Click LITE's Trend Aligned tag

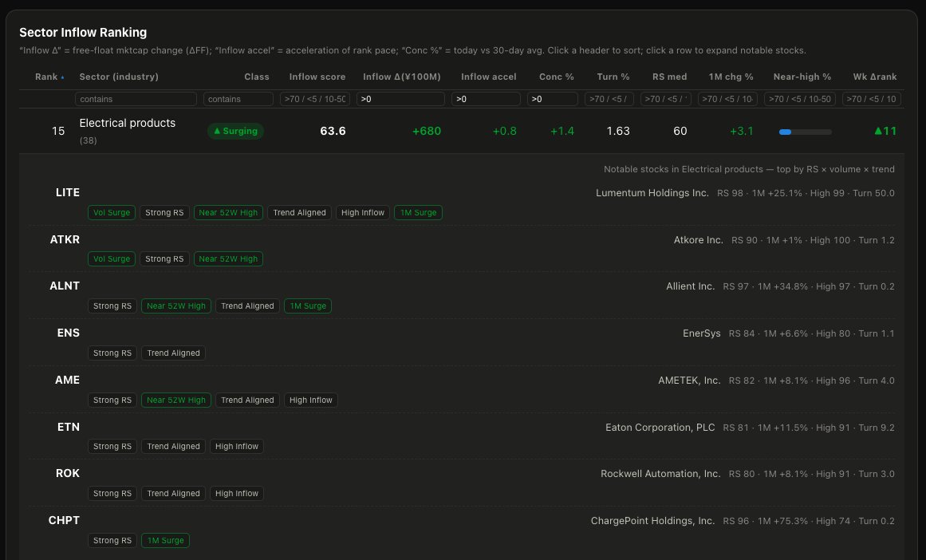tap(299, 213)
